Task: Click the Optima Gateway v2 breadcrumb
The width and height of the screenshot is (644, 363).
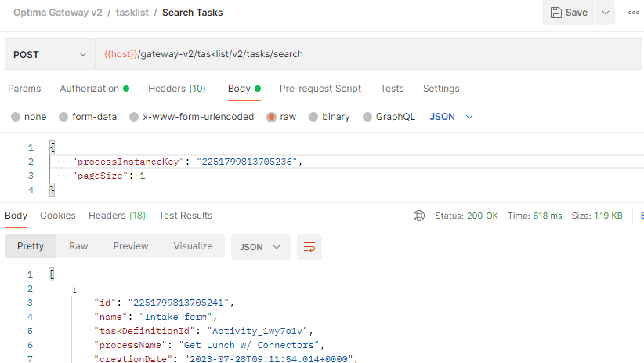Action: click(58, 13)
